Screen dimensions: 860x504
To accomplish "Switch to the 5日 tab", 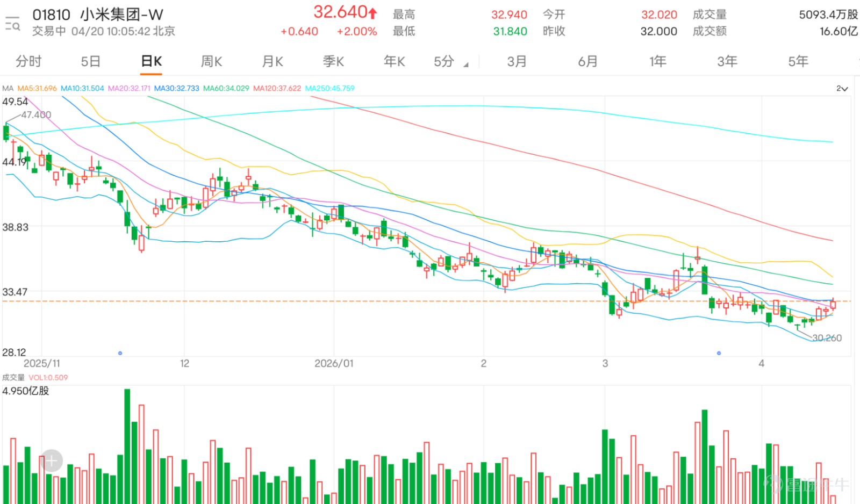I will point(91,61).
